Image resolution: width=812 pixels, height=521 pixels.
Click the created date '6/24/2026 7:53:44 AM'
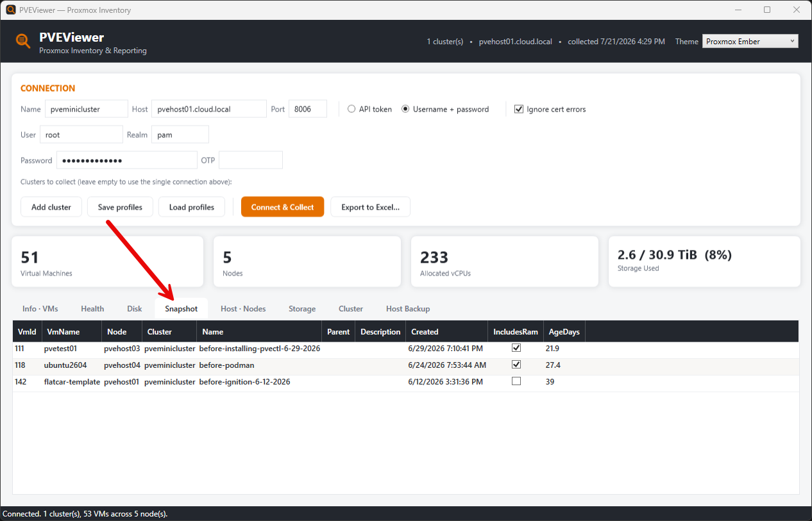pyautogui.click(x=447, y=365)
